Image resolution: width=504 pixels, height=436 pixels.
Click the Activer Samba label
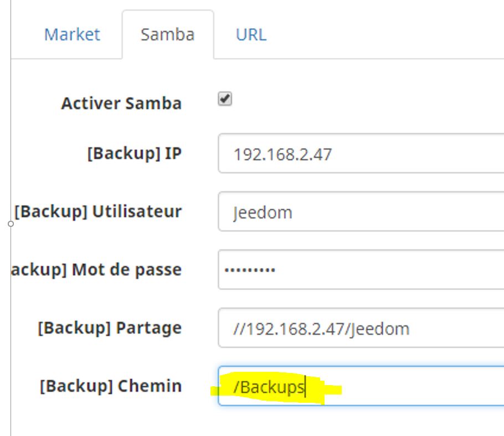(x=121, y=103)
